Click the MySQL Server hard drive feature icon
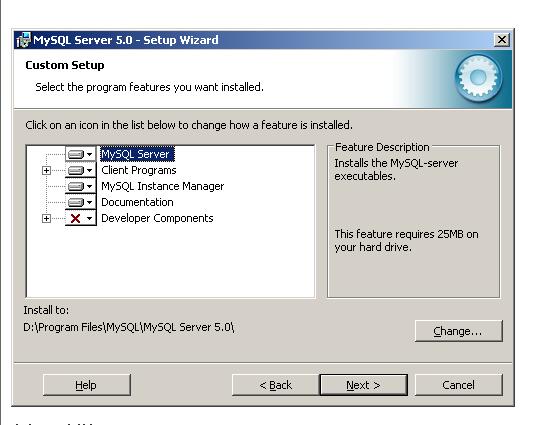 pos(76,154)
